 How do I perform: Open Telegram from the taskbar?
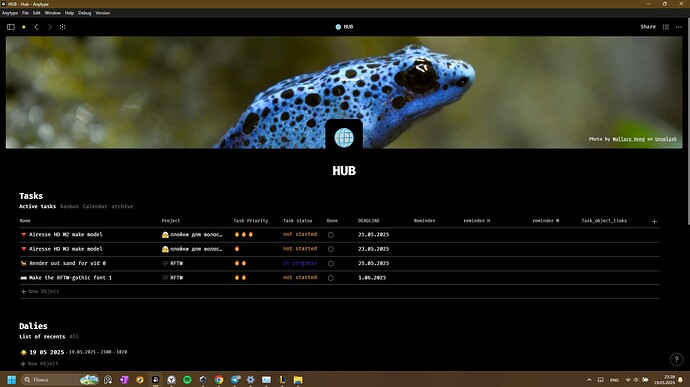coord(235,380)
